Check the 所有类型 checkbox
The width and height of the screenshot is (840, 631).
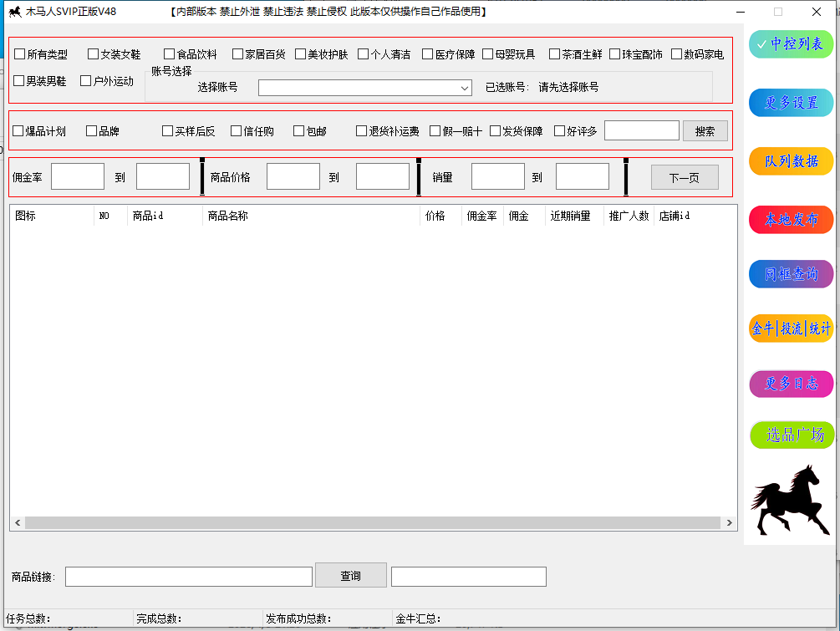point(20,54)
